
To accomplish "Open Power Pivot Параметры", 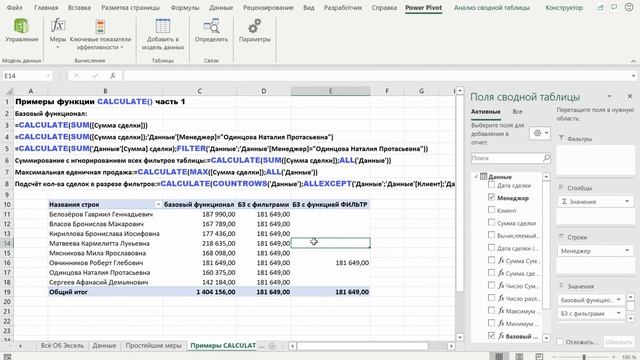I will click(x=255, y=31).
